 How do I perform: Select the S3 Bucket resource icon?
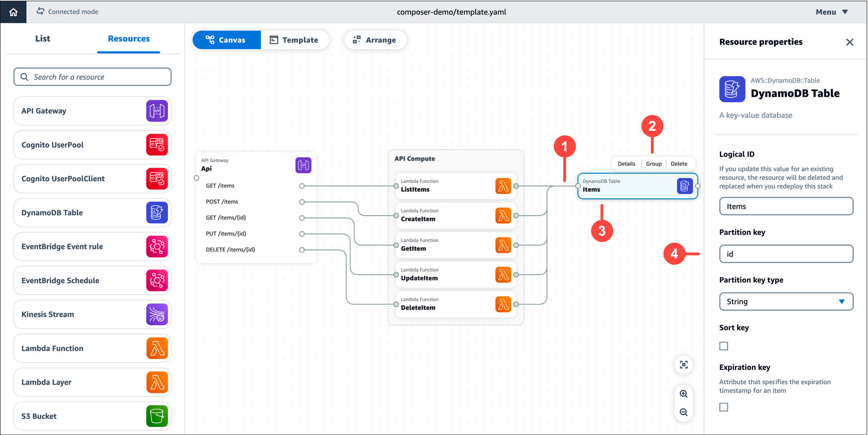(157, 416)
